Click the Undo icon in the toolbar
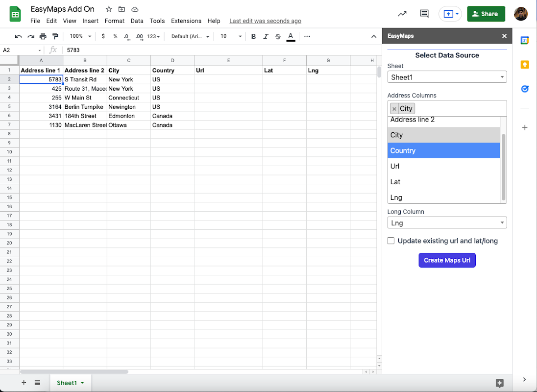The image size is (537, 392). [x=19, y=36]
